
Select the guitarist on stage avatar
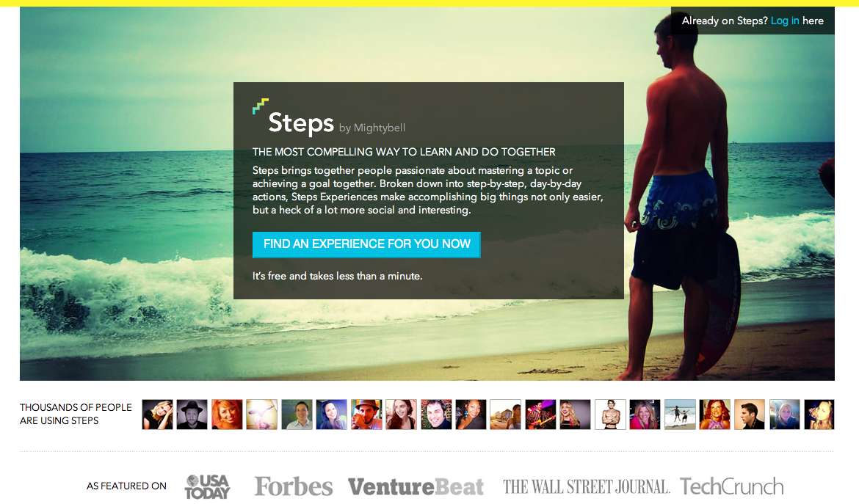(x=540, y=414)
